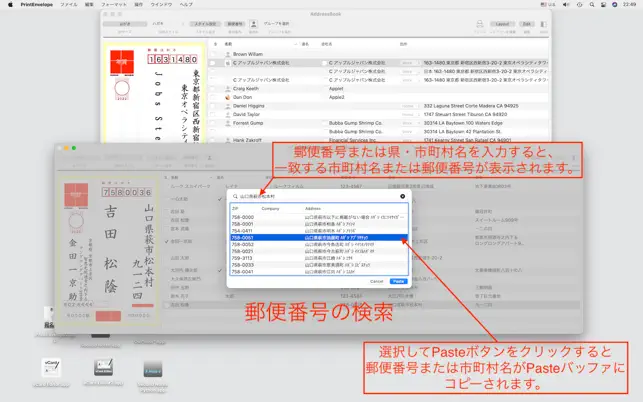Toggle checkbox for Don Don row
Image resolution: width=643 pixels, height=402 pixels.
pos(212,97)
